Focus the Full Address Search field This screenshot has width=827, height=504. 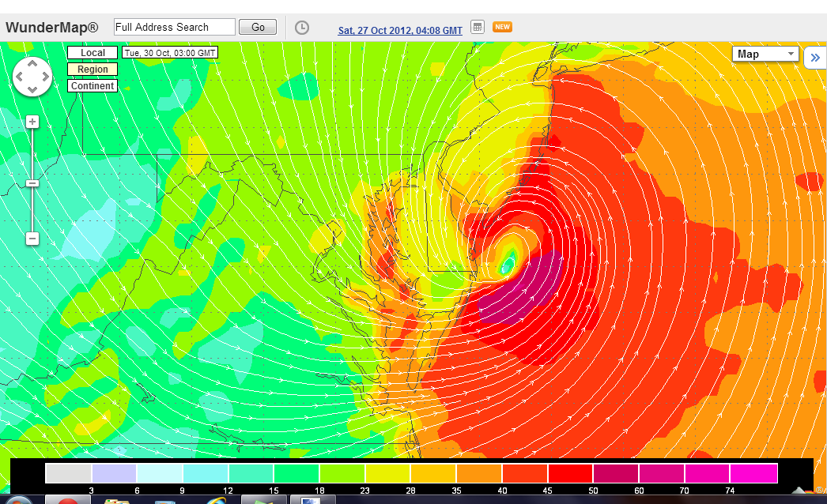[175, 27]
